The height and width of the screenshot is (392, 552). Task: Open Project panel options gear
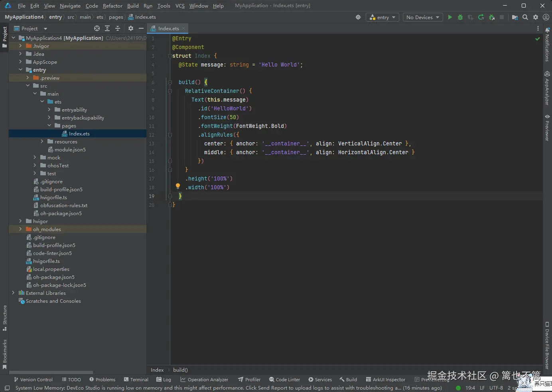[x=131, y=28]
